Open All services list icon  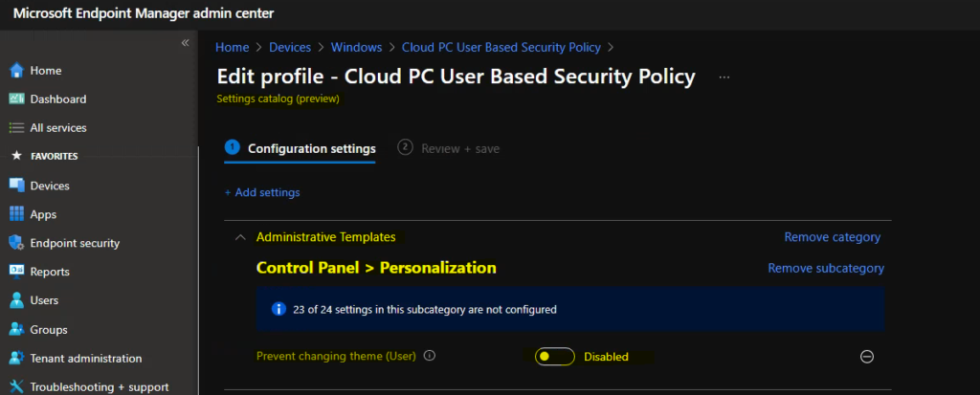click(x=17, y=127)
